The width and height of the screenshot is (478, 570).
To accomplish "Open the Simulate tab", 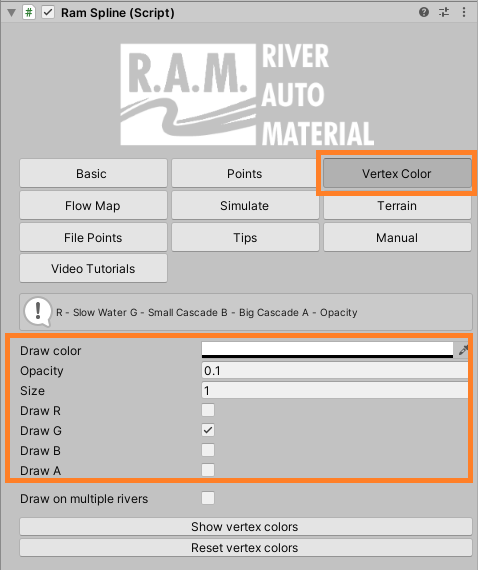I will click(245, 205).
